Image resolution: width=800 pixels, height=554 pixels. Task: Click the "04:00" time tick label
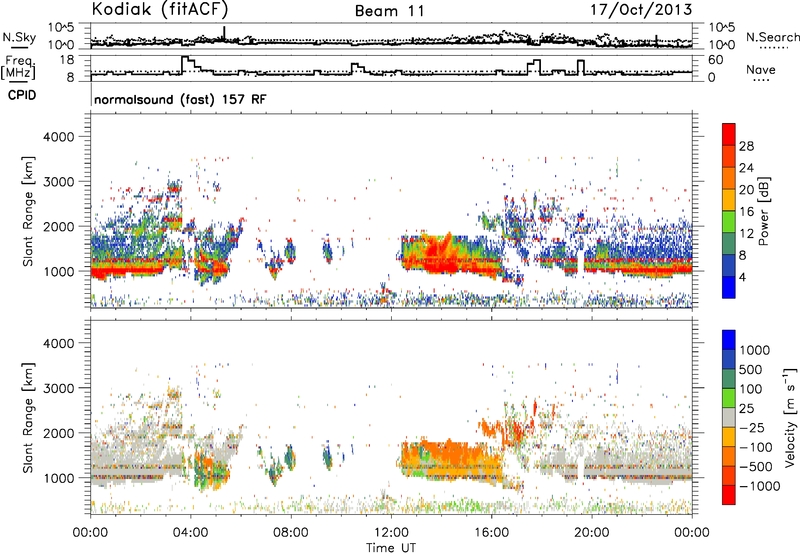(x=190, y=533)
